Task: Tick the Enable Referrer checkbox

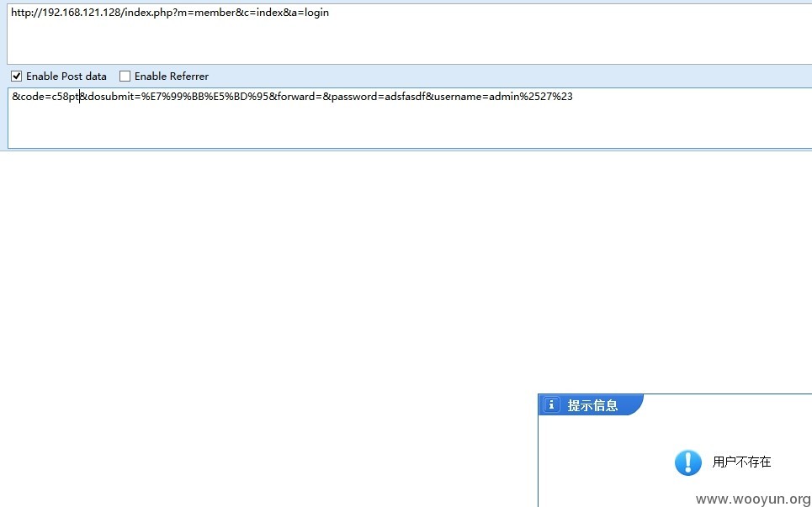Action: click(x=125, y=77)
